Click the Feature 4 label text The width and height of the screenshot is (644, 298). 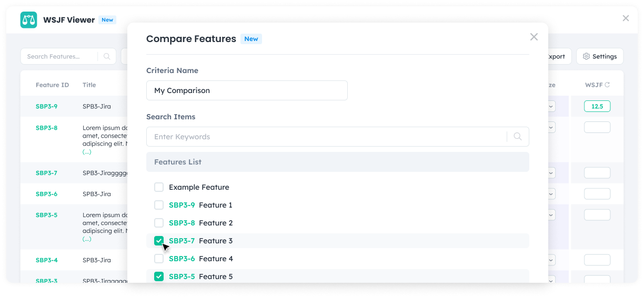click(216, 259)
